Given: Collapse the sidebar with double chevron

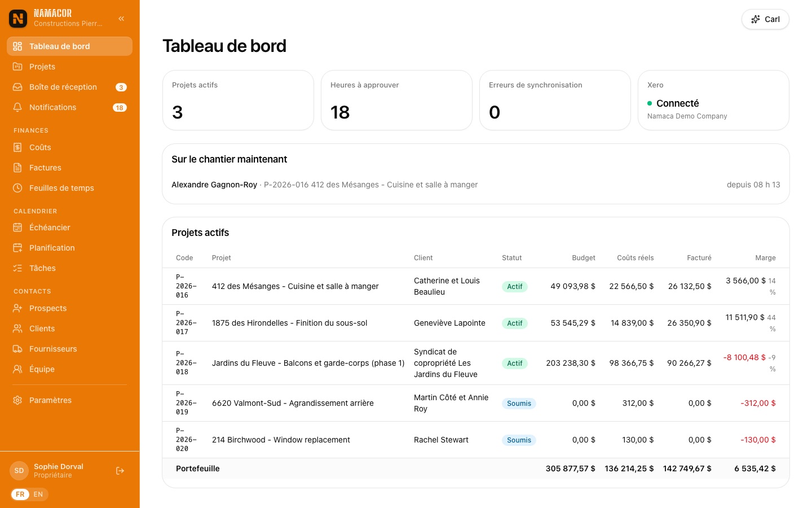Looking at the screenshot, I should tap(121, 19).
